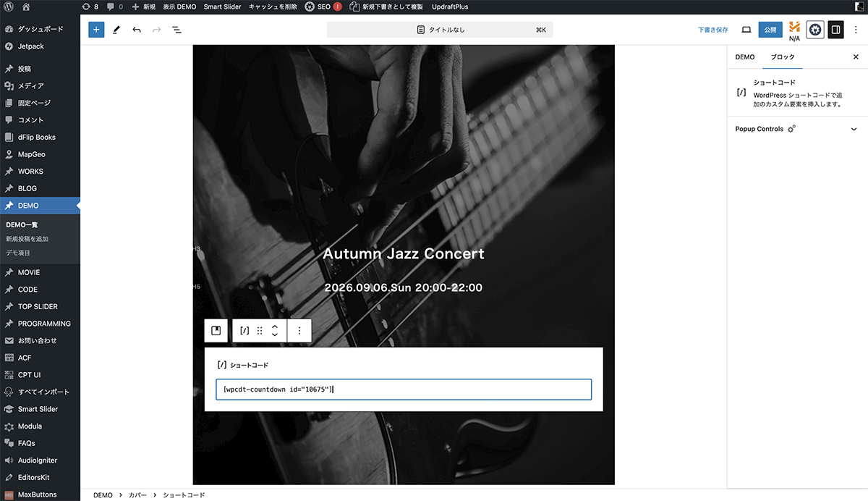The image size is (868, 501).
Task: Click the drag handle in block toolbar
Action: pyautogui.click(x=260, y=330)
